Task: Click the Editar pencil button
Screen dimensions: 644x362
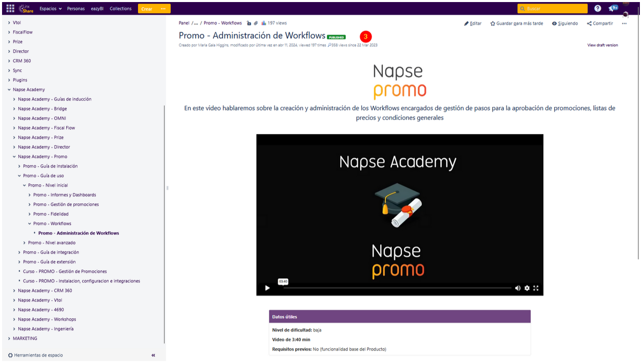Action: (473, 23)
